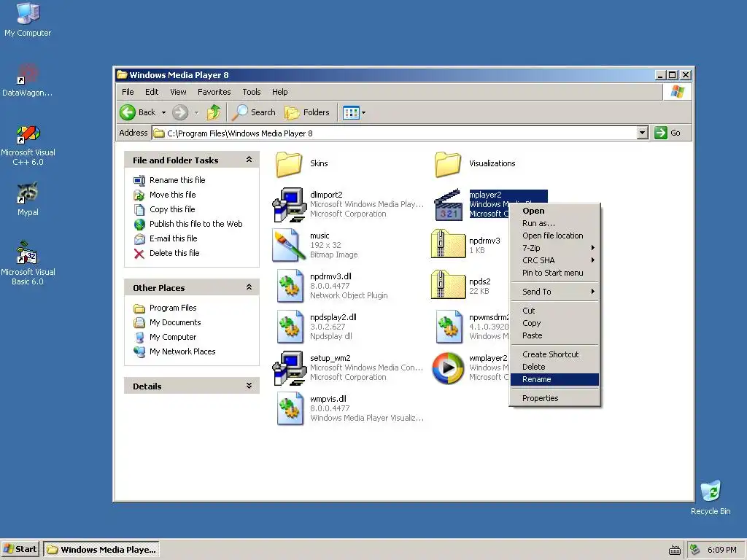Choose Rename in the context menu
747x560 pixels.
(x=554, y=379)
